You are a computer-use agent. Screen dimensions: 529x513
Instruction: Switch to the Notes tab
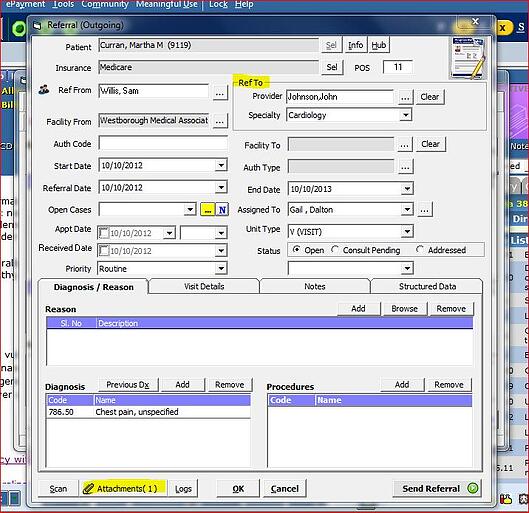[315, 286]
